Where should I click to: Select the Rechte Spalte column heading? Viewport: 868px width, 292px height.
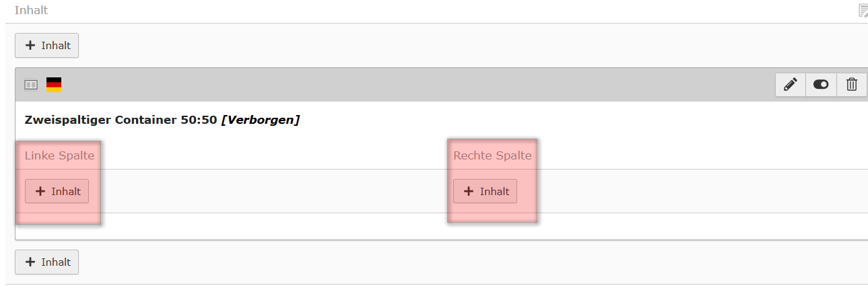492,155
